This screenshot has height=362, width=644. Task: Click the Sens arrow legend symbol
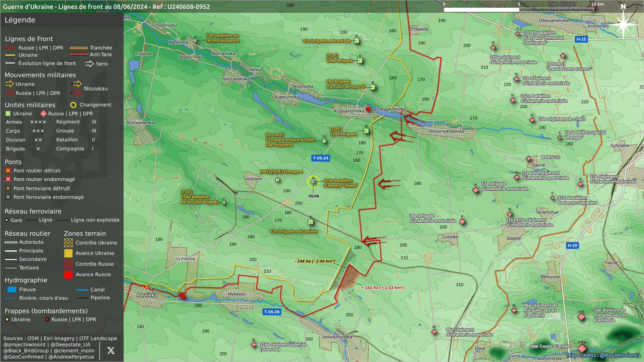point(90,64)
